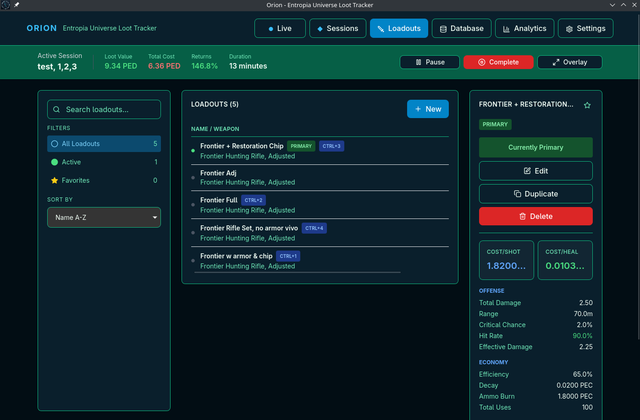Click the Sessions diamond icon

pyautogui.click(x=320, y=29)
